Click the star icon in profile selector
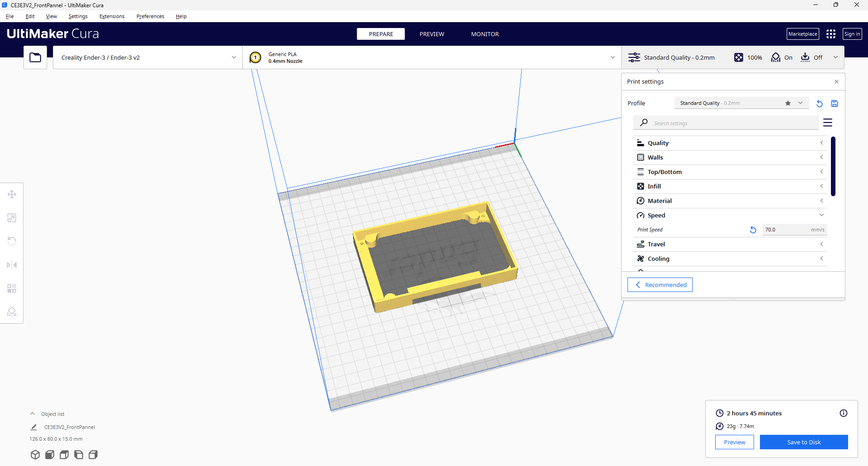 (788, 103)
